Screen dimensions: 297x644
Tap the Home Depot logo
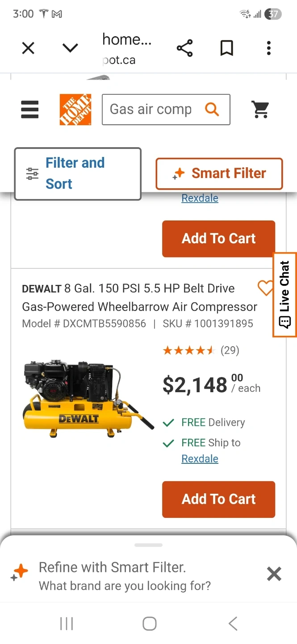(x=75, y=110)
